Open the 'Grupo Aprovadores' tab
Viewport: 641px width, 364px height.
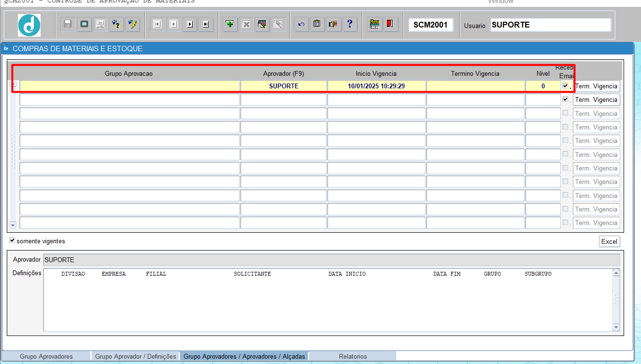(46, 356)
